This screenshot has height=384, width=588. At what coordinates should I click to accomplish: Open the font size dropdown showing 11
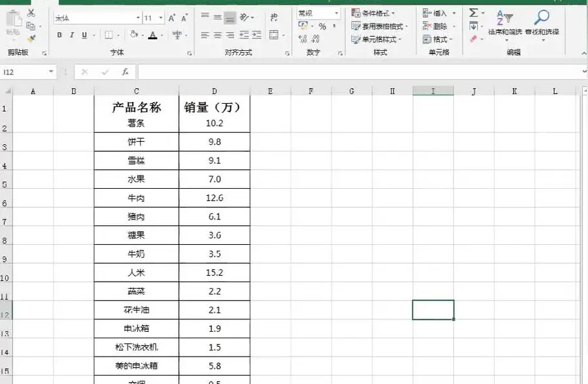pyautogui.click(x=161, y=18)
